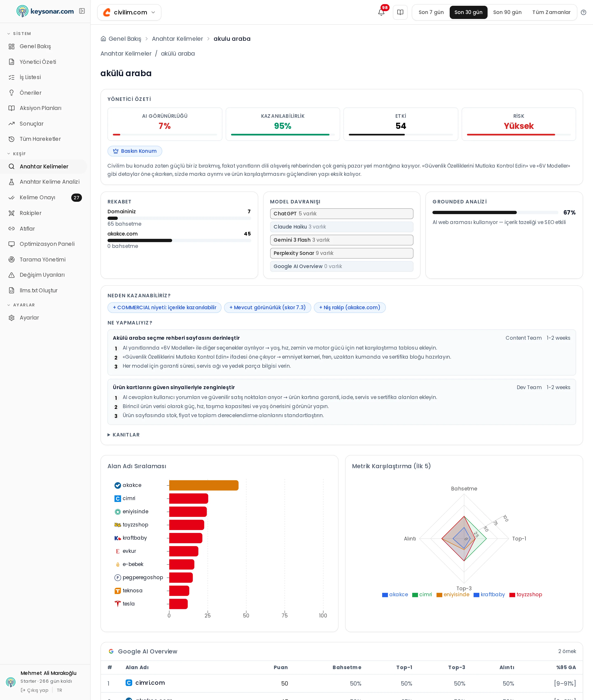Collapse the AYARLAR sidebar section

pos(21,305)
